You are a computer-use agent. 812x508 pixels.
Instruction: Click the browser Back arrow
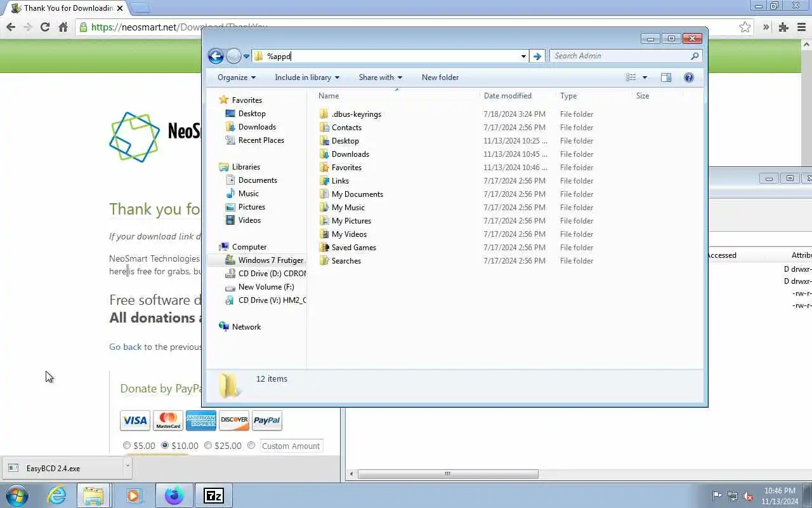11,27
